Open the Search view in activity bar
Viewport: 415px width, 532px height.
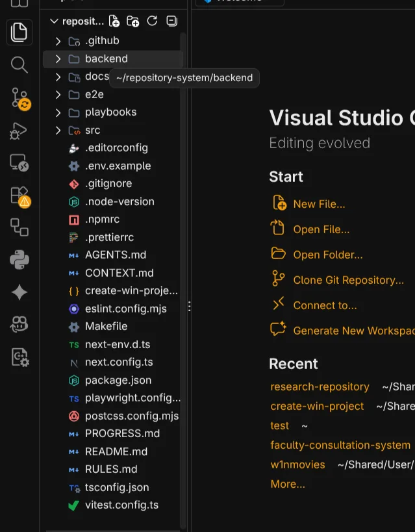[x=19, y=64]
